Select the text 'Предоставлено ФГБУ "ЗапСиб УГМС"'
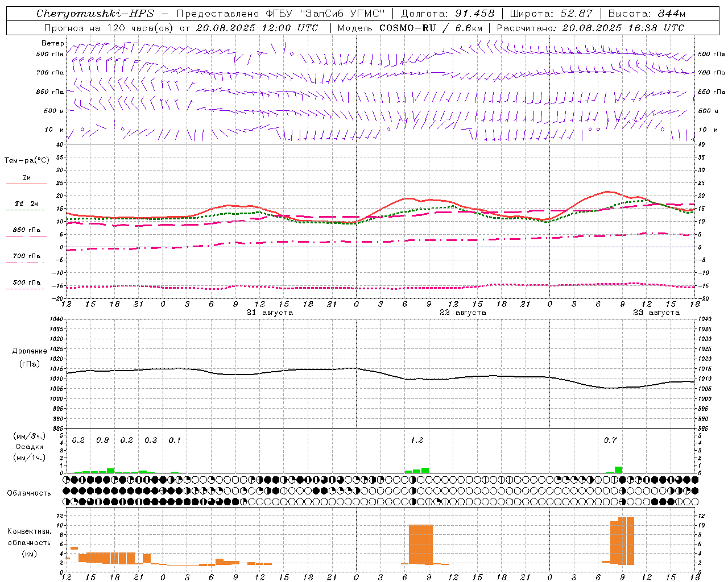728x582 pixels. (281, 14)
